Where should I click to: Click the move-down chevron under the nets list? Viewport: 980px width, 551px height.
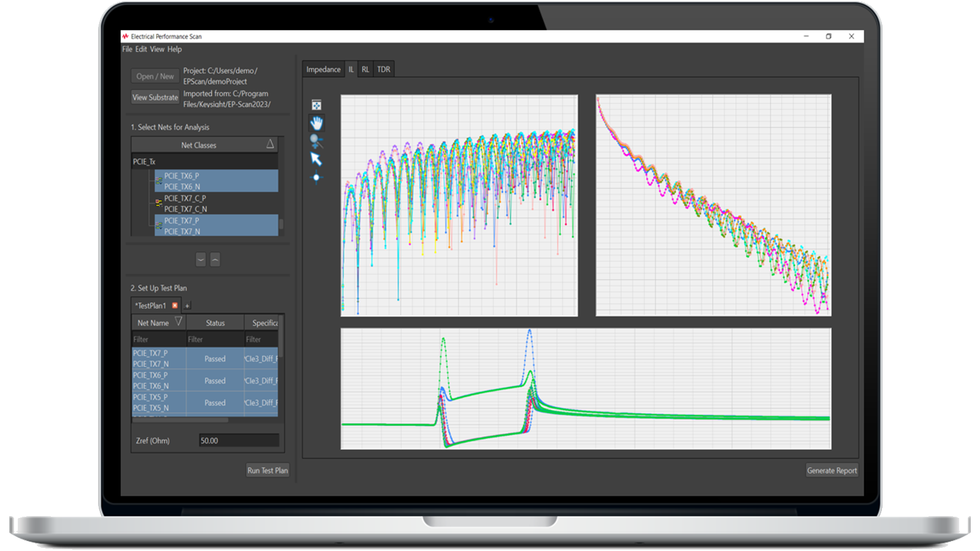(x=201, y=260)
